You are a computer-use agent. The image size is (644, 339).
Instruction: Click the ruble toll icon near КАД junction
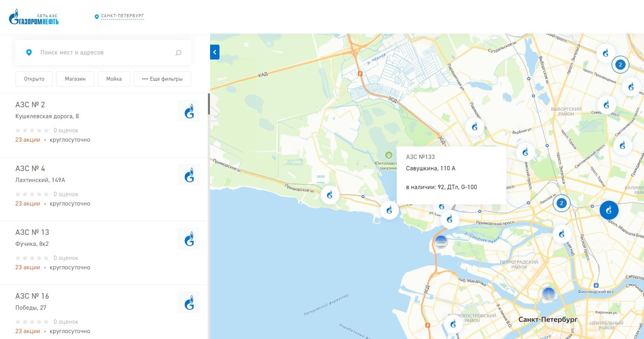point(360,73)
